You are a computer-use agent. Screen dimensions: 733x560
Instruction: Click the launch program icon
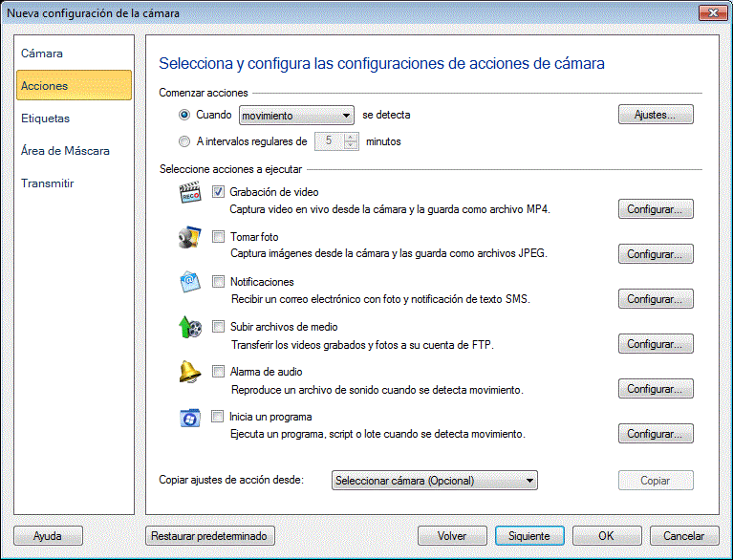[x=189, y=419]
